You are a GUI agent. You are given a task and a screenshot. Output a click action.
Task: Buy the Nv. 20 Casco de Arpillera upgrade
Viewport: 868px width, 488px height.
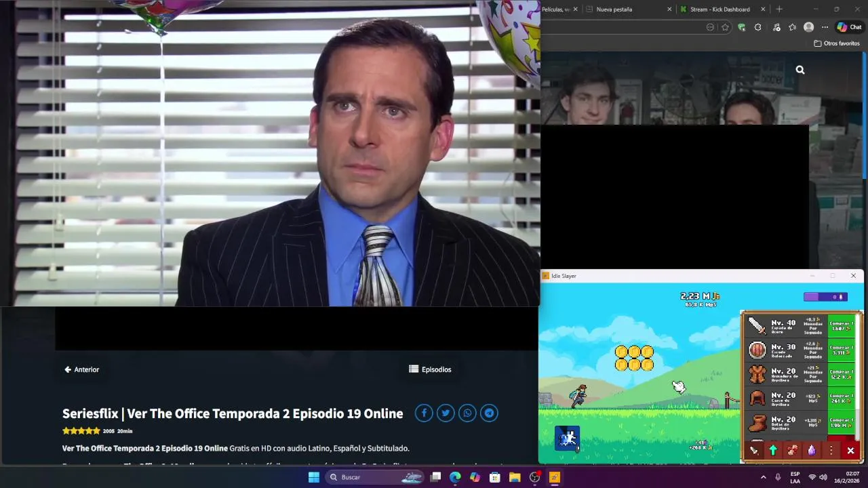click(842, 398)
